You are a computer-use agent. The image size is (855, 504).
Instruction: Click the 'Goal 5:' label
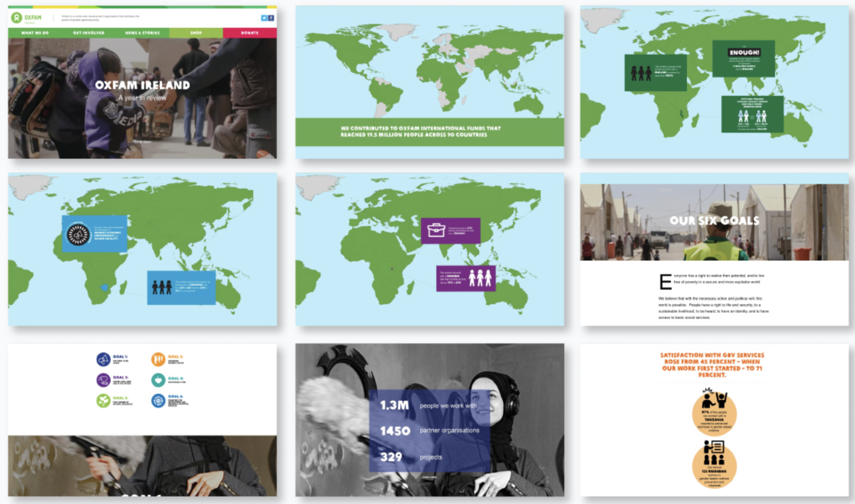click(120, 398)
